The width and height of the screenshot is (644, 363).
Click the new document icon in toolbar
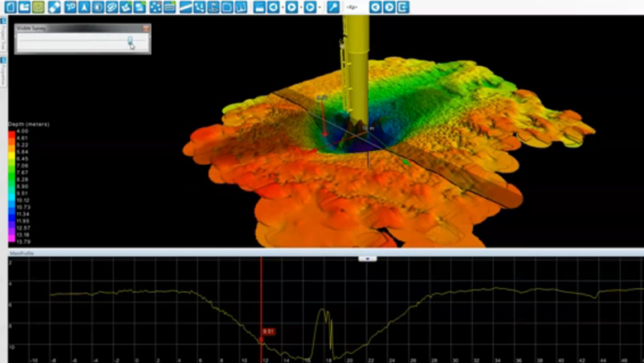(x=9, y=7)
